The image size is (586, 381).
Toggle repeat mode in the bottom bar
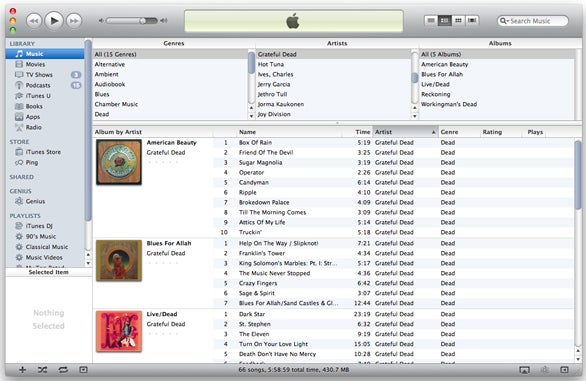click(63, 370)
